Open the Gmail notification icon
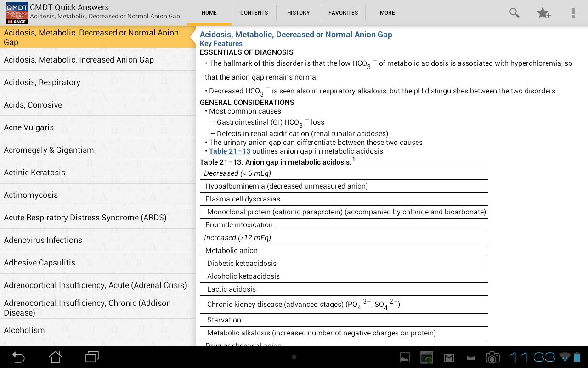Screen dimensions: 588x368 pos(449,357)
